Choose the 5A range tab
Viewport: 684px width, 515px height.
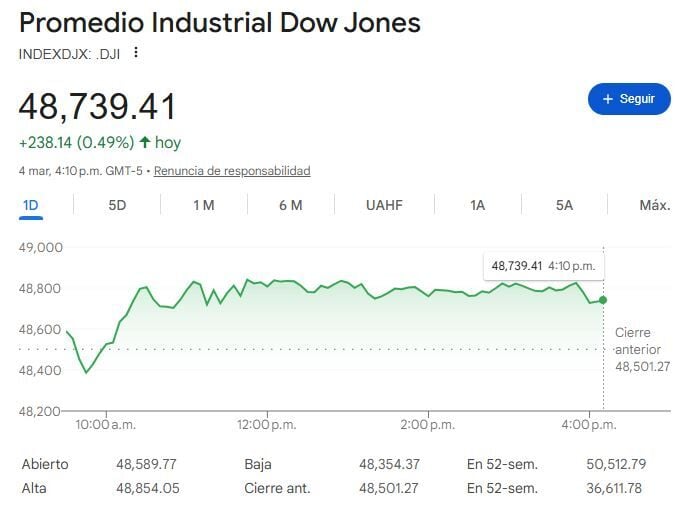pos(564,205)
